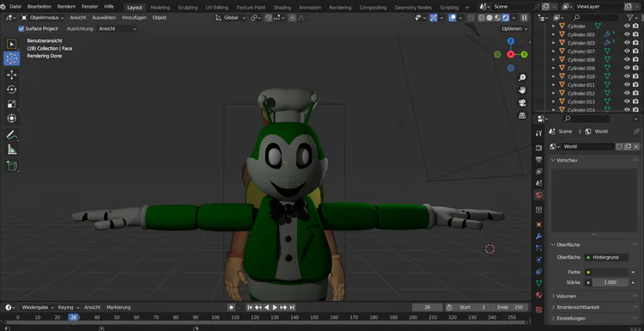
Task: Open the Tool properties tab
Action: tap(539, 133)
